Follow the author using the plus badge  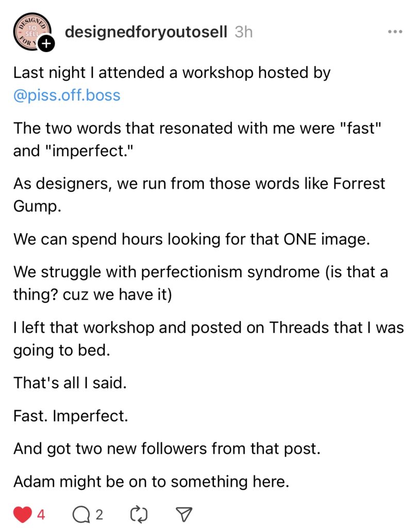pyautogui.click(x=46, y=44)
